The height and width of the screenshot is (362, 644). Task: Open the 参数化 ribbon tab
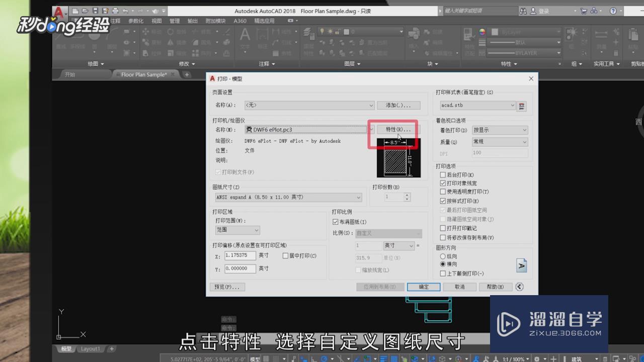tap(136, 21)
